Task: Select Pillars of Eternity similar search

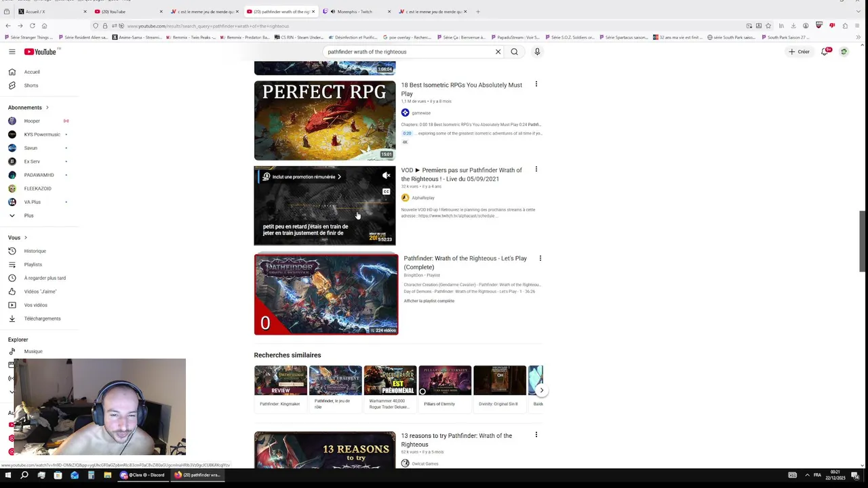Action: pos(445,388)
